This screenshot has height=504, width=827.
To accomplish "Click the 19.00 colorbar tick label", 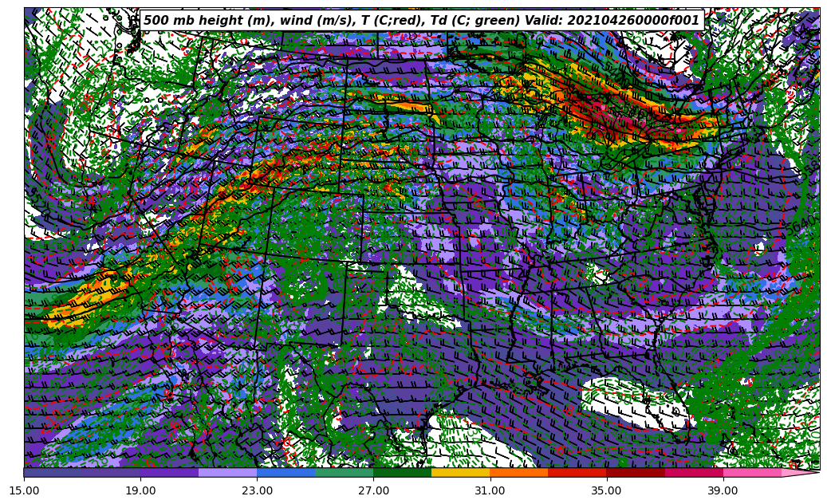I will tap(140, 490).
